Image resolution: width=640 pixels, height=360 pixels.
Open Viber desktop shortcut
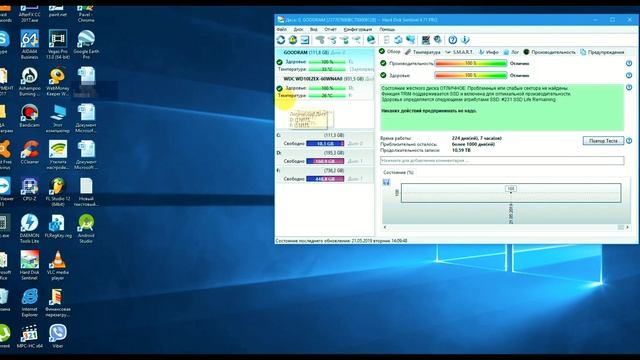[x=58, y=337]
